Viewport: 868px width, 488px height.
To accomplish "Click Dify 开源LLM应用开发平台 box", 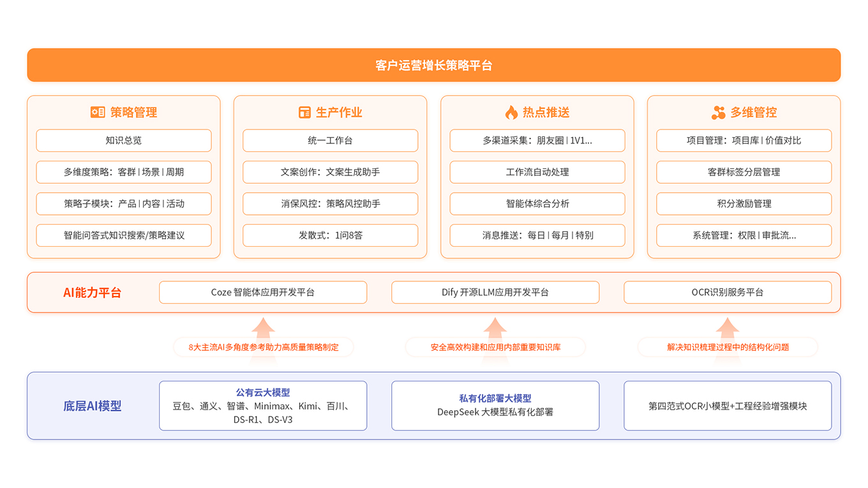I will tap(495, 292).
